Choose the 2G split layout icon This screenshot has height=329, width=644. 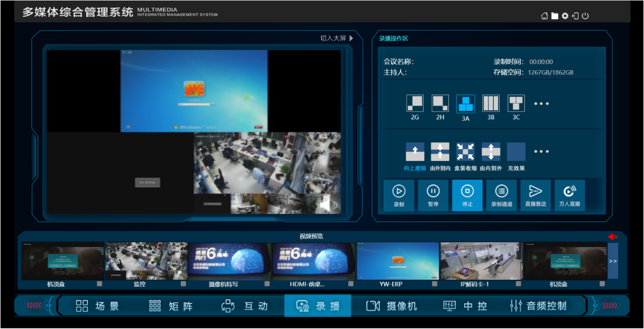(415, 104)
